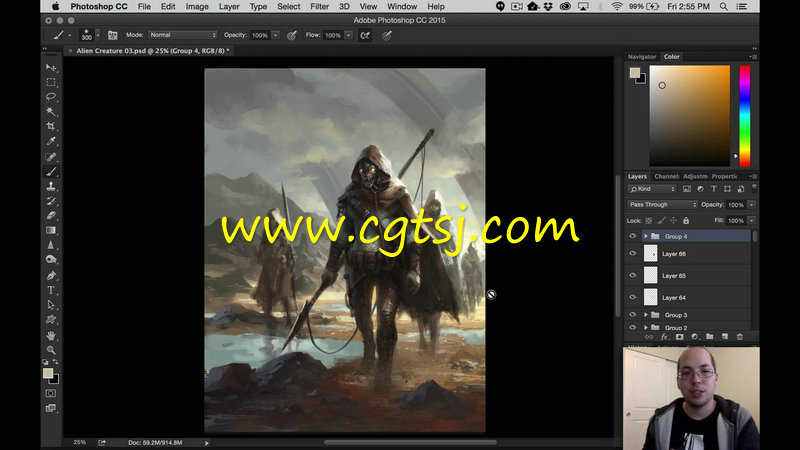This screenshot has height=450, width=800.
Task: Open the Properties tab
Action: 724,176
